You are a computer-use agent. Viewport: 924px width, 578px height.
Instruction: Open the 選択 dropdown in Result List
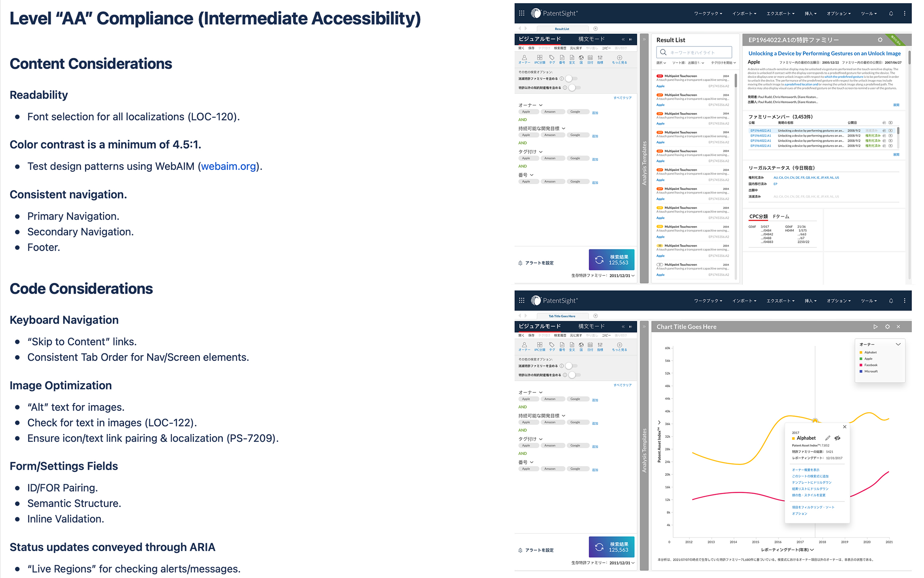point(661,63)
